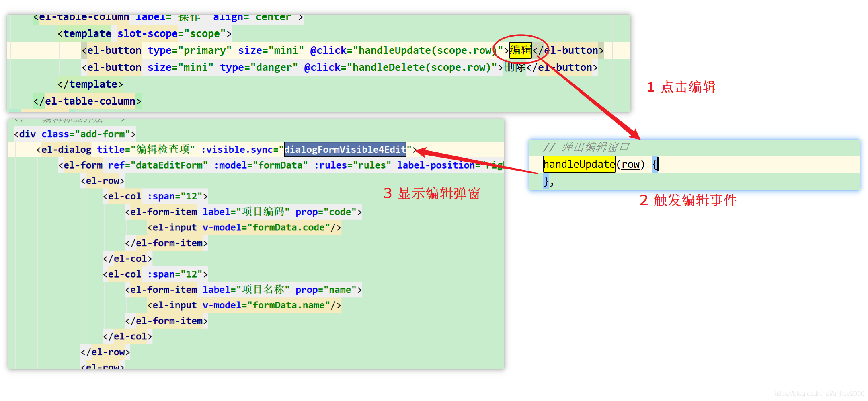The height and width of the screenshot is (401, 868).
Task: Click the row parameter of handleUpdate
Action: (630, 164)
